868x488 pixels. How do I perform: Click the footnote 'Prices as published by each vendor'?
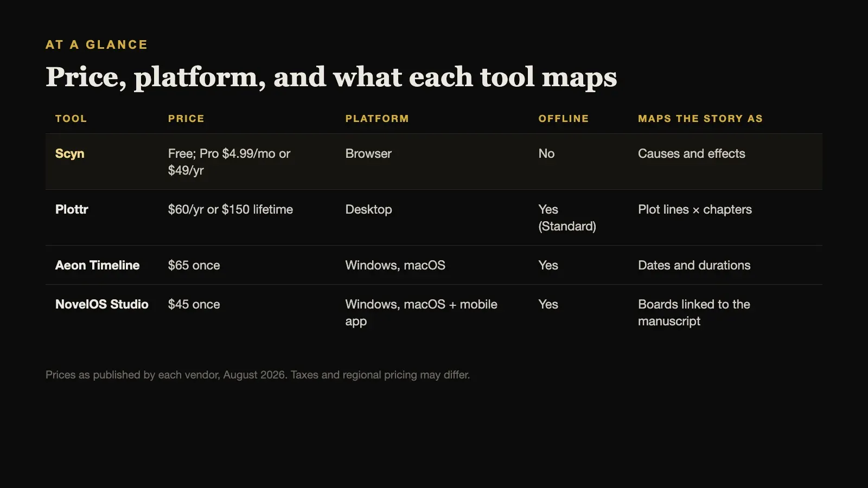258,375
